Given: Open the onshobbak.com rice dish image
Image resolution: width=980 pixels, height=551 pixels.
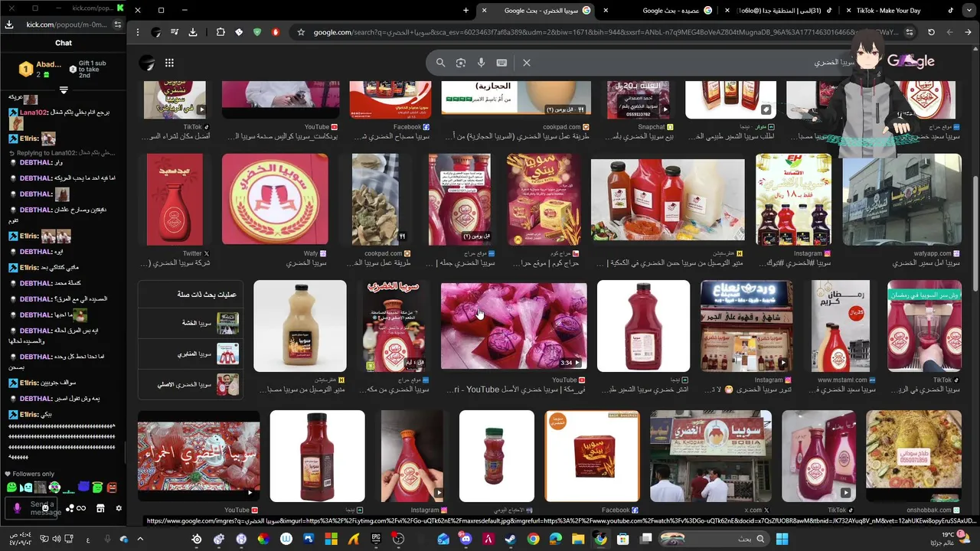Looking at the screenshot, I should 913,456.
